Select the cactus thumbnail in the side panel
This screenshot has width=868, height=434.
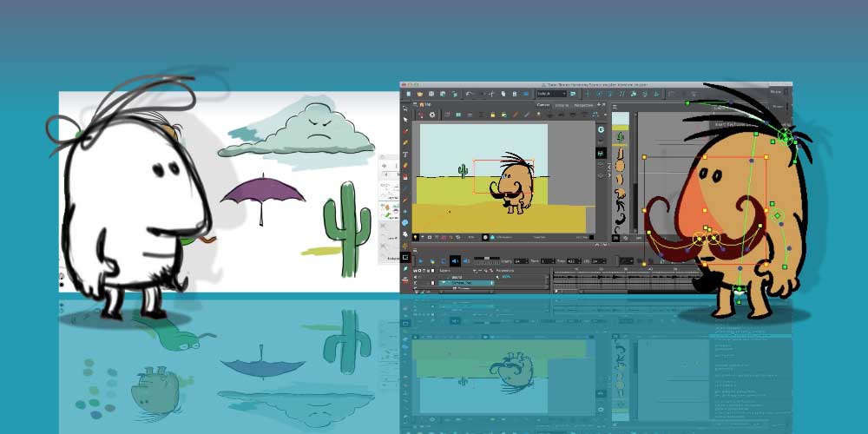coord(620,137)
